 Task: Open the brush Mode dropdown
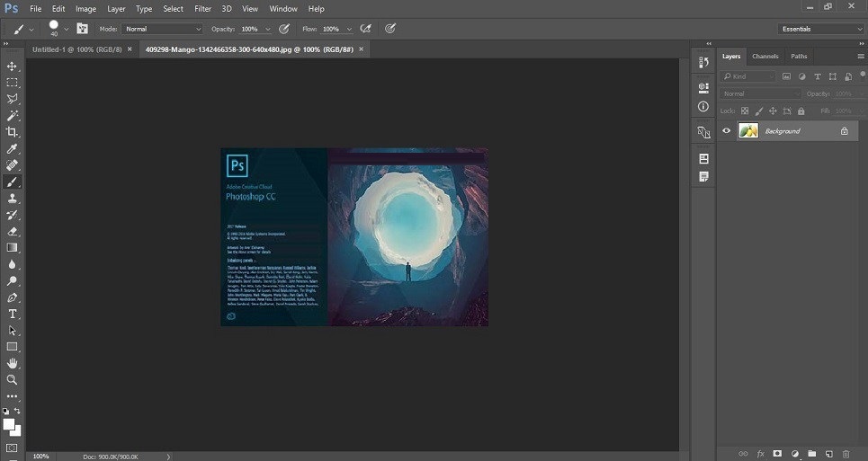160,29
